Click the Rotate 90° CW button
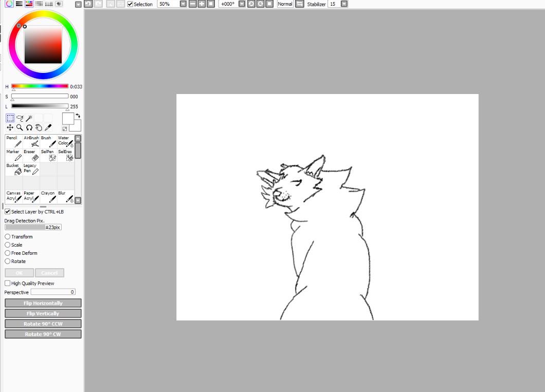This screenshot has width=545, height=392. pos(43,334)
